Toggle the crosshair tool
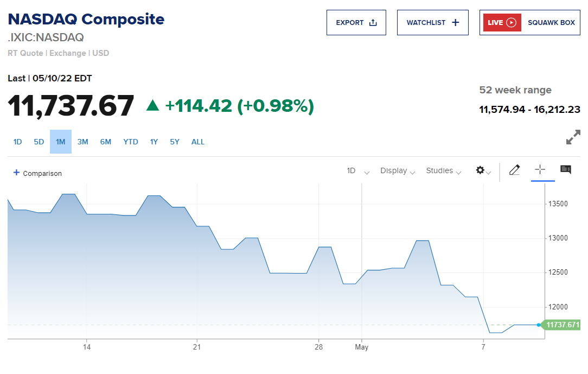 [540, 169]
